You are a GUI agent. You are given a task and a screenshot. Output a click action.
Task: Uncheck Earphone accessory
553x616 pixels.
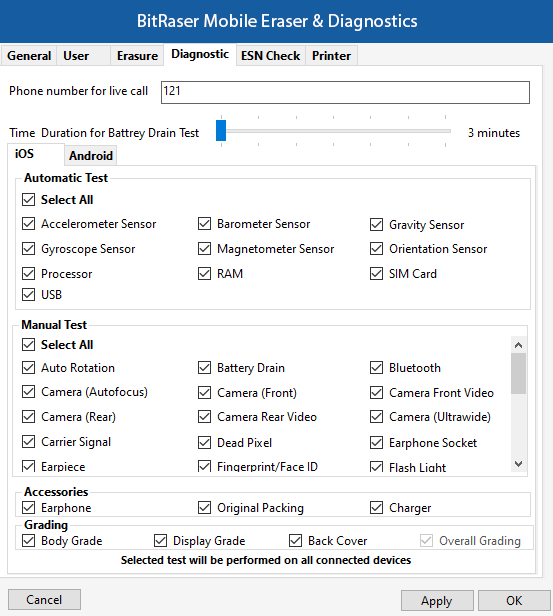(x=28, y=508)
